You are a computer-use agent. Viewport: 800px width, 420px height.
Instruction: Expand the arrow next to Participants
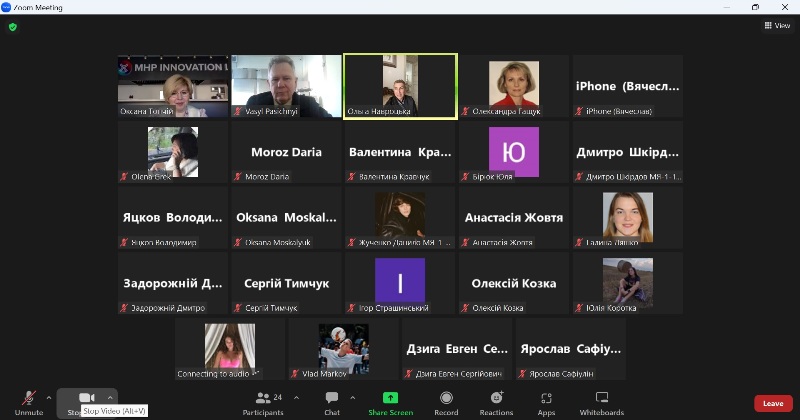tap(296, 397)
